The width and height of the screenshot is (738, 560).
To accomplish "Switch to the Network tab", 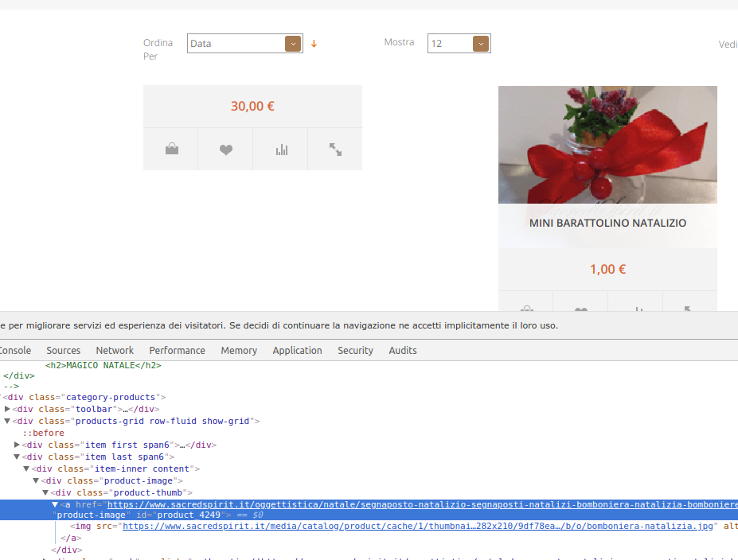I will tap(115, 350).
